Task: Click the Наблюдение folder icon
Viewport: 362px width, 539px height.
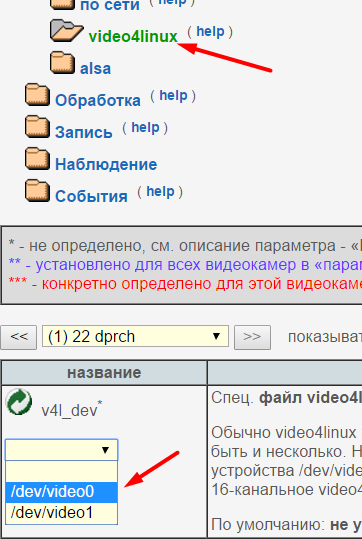Action: pyautogui.click(x=37, y=158)
